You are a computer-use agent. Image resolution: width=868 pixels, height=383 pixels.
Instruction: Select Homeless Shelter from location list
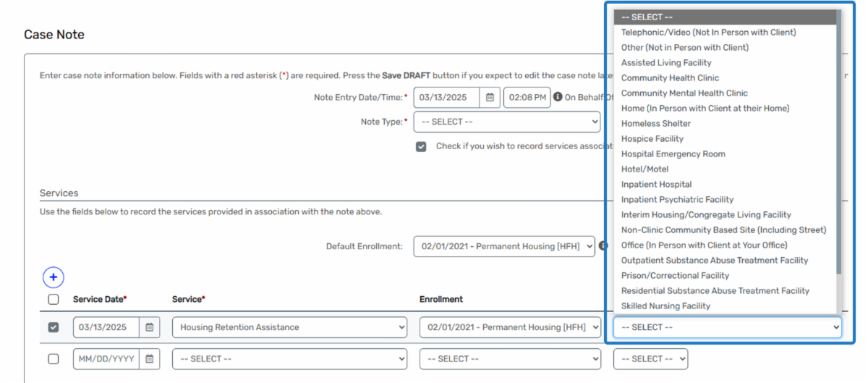(x=655, y=123)
